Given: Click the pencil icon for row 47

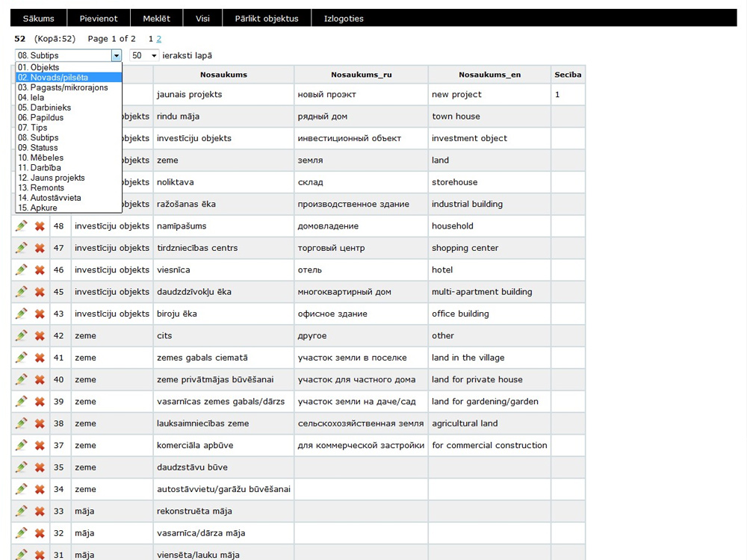Looking at the screenshot, I should pyautogui.click(x=22, y=248).
